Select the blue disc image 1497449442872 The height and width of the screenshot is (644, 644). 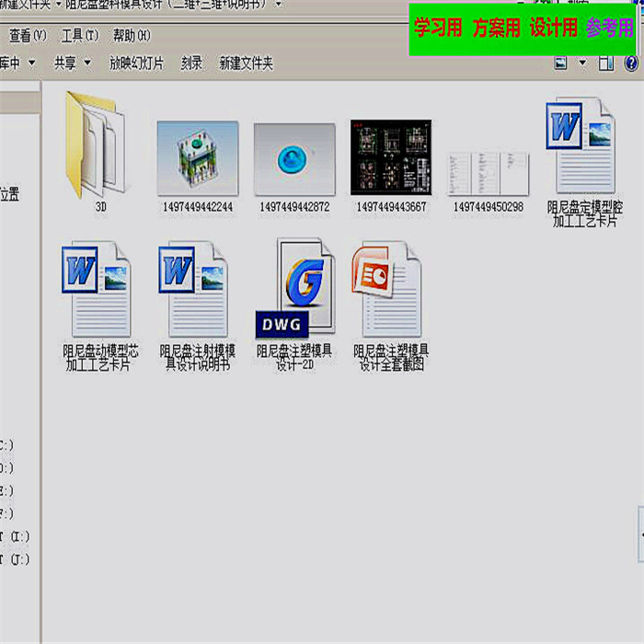click(x=294, y=159)
